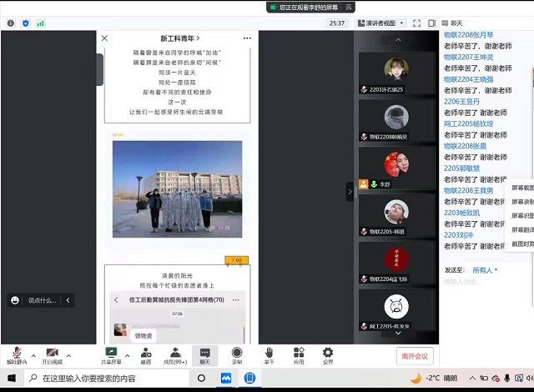Show hidden system tray icons

click(x=472, y=378)
